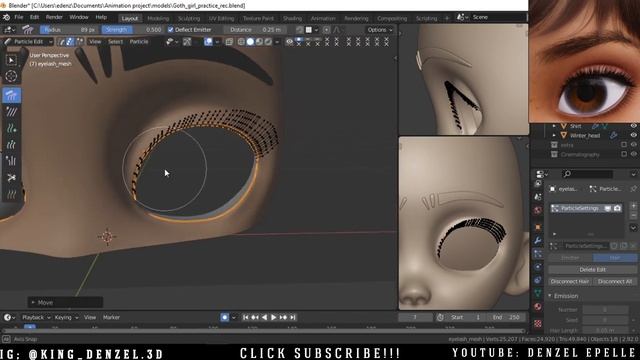Select the Add hair tool
Image resolution: width=640 pixels, height=360 pixels.
(x=11, y=129)
